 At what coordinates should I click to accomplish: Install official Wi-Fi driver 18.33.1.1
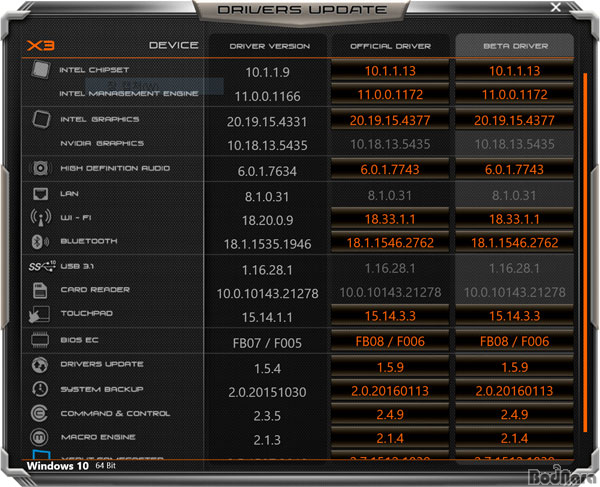point(390,218)
